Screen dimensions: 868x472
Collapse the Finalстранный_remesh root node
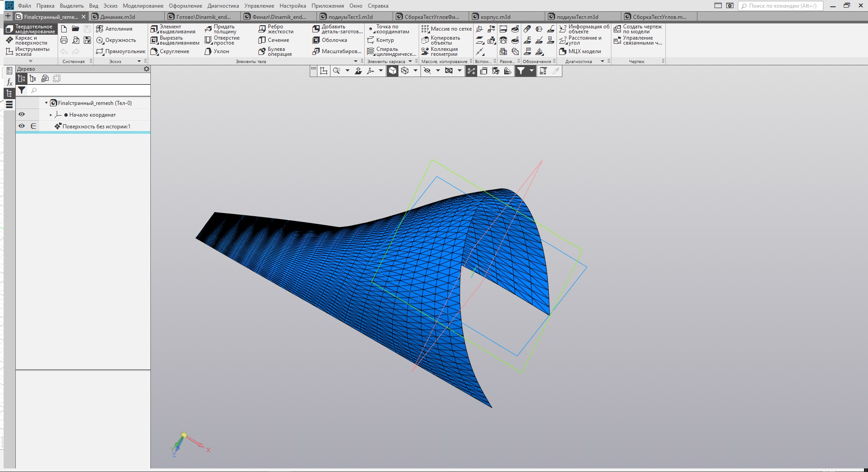point(46,103)
